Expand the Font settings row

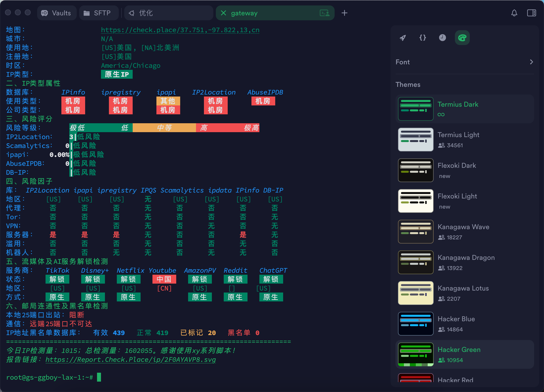coord(465,62)
